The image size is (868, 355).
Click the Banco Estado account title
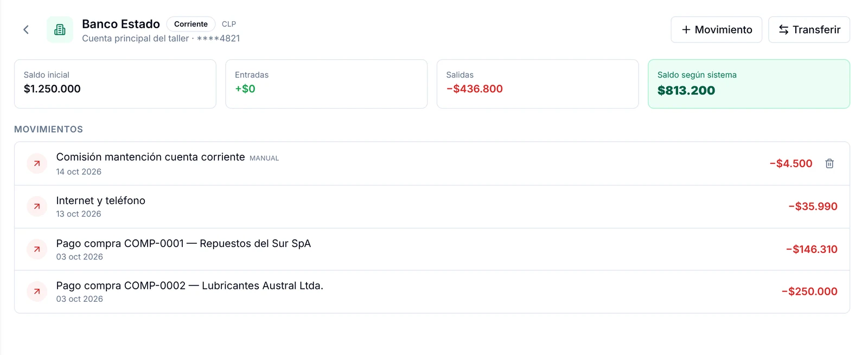121,24
